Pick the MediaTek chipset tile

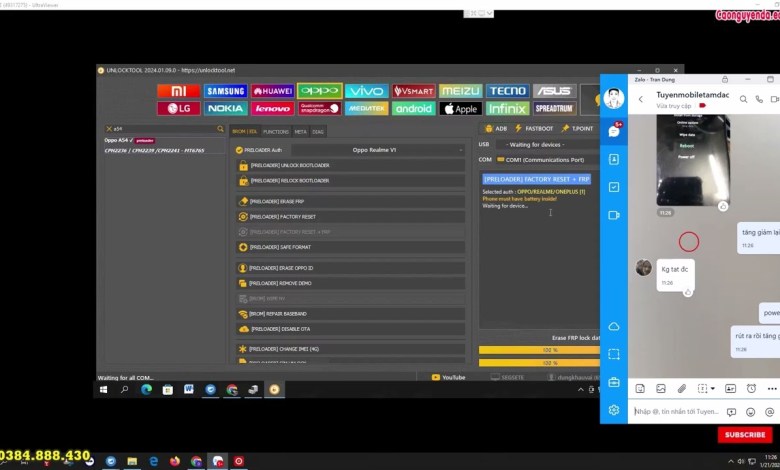(x=366, y=108)
